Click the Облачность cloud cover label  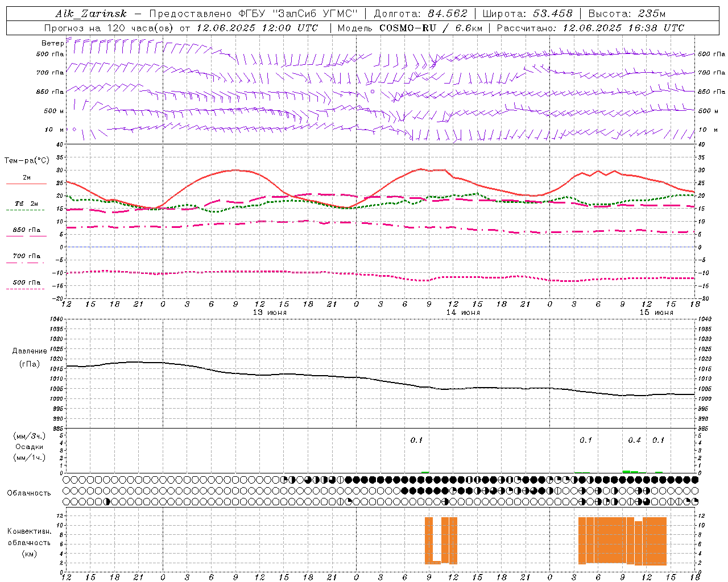click(x=29, y=493)
